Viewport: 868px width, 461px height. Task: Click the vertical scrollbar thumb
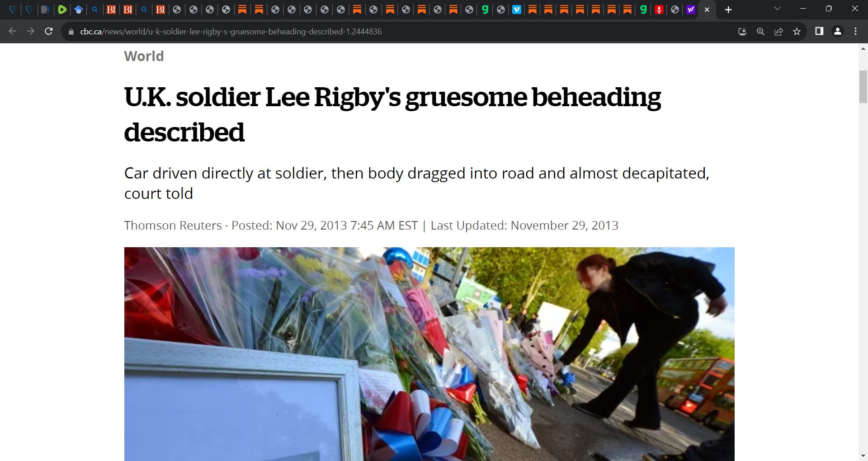coord(863,87)
